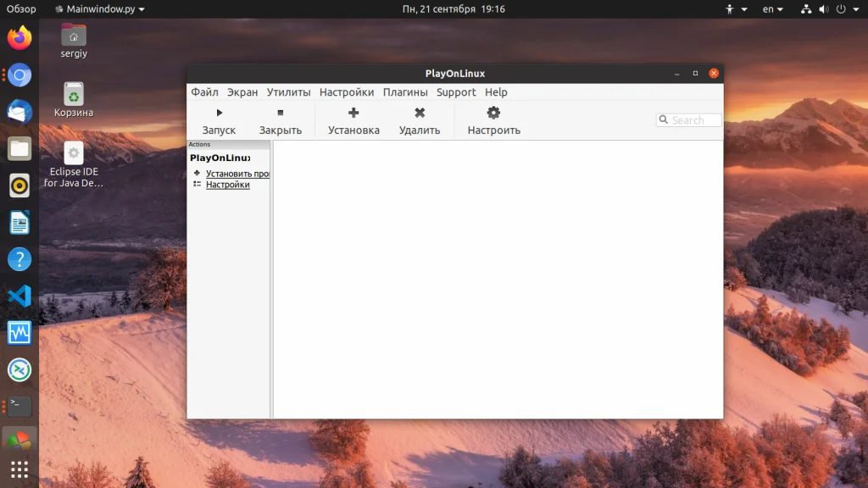This screenshot has height=488, width=868.
Task: Close the PlayOnLinux window
Action: click(x=714, y=74)
